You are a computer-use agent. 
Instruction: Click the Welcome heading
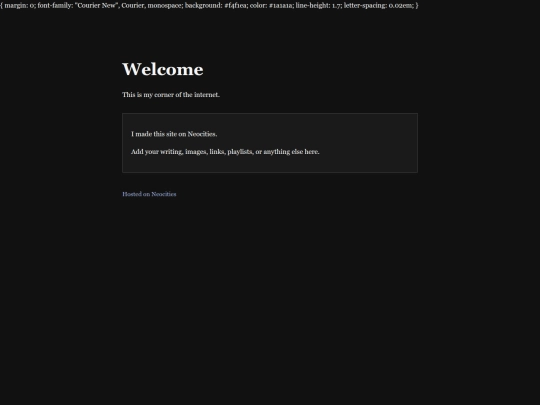click(163, 70)
